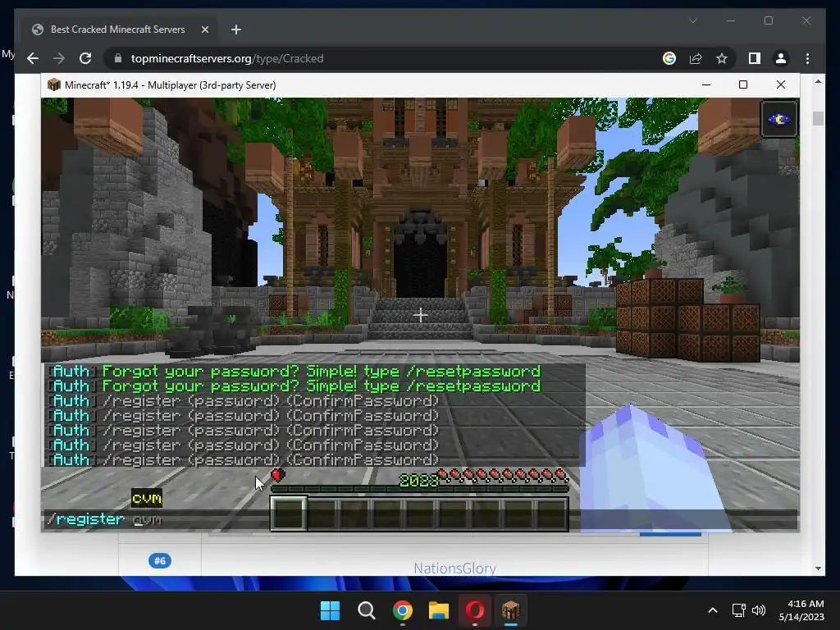Maximize the Minecraft window

click(x=743, y=84)
